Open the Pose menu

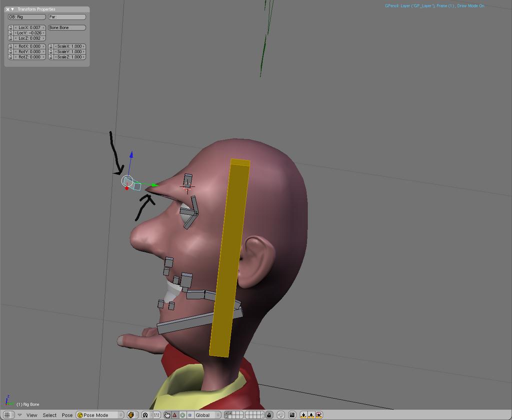pyautogui.click(x=67, y=415)
